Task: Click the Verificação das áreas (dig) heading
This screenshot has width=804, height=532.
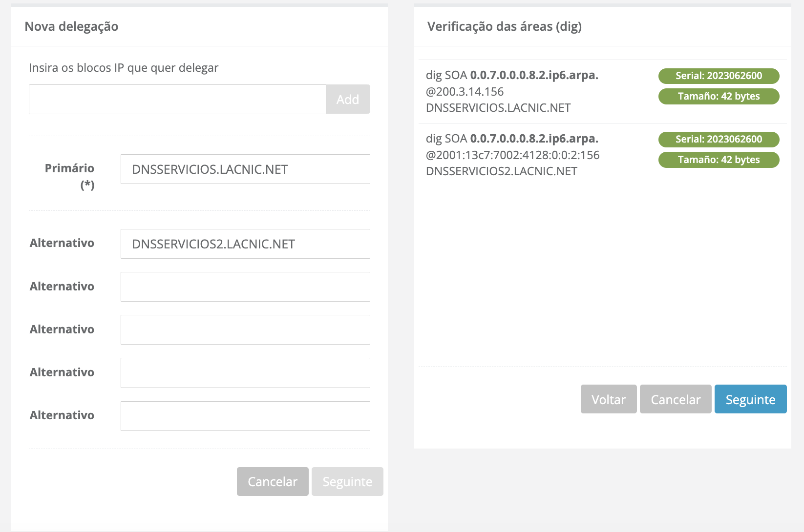Action: pos(505,26)
